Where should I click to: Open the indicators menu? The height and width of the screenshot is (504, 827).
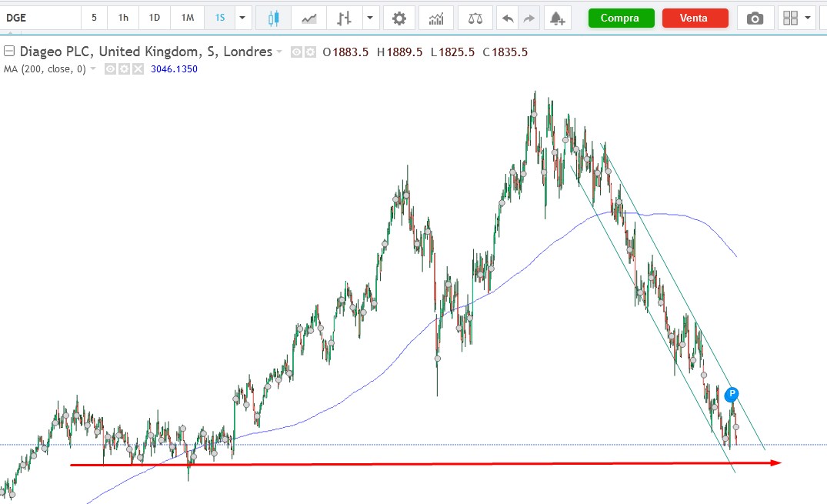pyautogui.click(x=436, y=19)
